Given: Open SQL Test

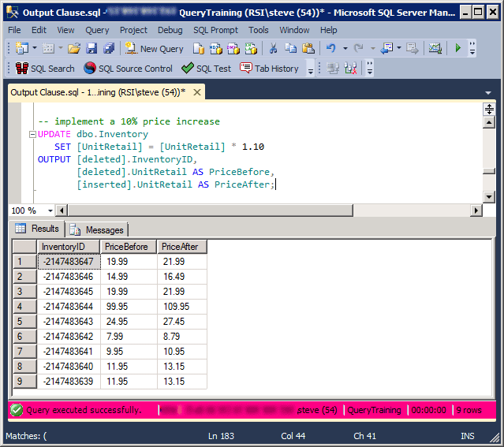Looking at the screenshot, I should point(207,69).
